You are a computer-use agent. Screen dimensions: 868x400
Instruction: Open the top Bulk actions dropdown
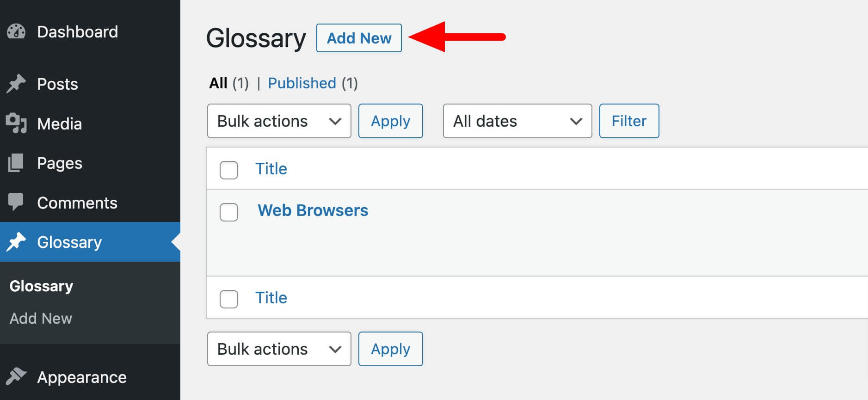279,121
